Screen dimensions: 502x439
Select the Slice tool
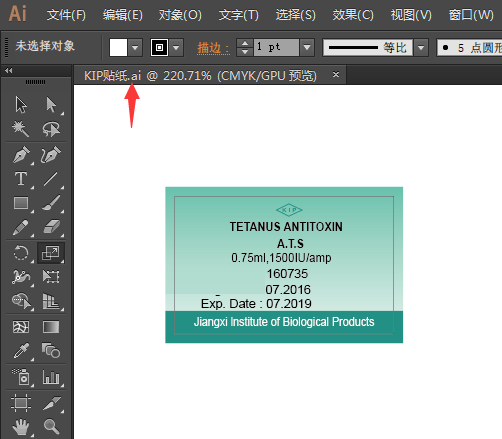(51, 403)
